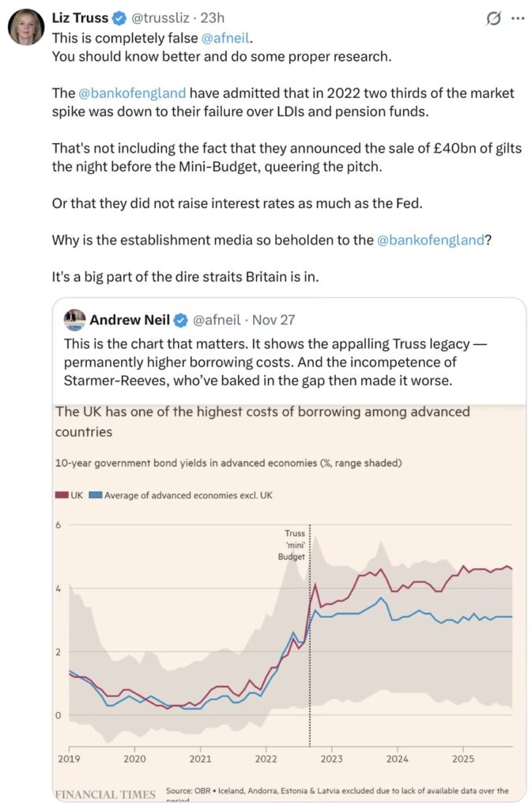Image resolution: width=532 pixels, height=810 pixels.
Task: Click the verified badge beside Liz Truss
Action: (x=119, y=18)
